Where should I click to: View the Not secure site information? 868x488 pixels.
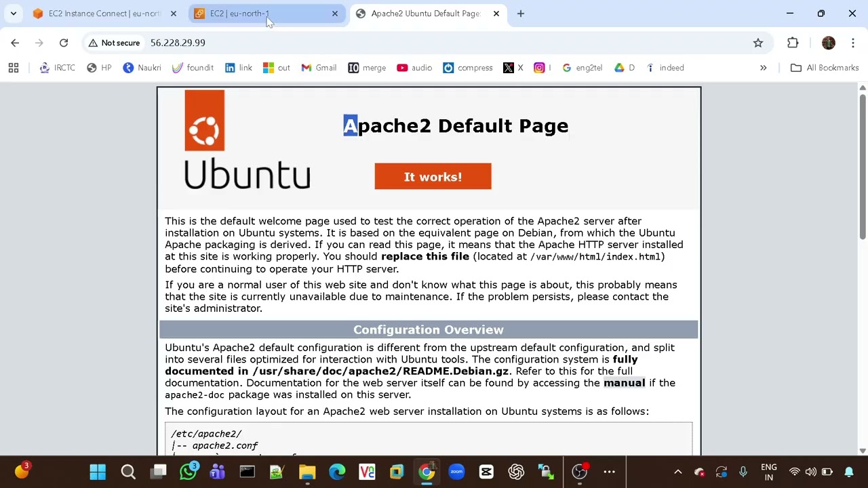point(114,43)
